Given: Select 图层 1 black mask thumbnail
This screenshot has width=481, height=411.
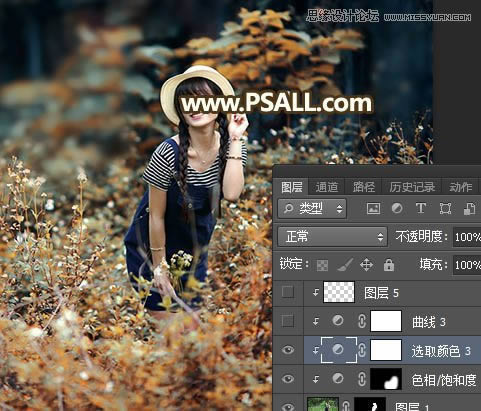Looking at the screenshot, I should pos(370,404).
